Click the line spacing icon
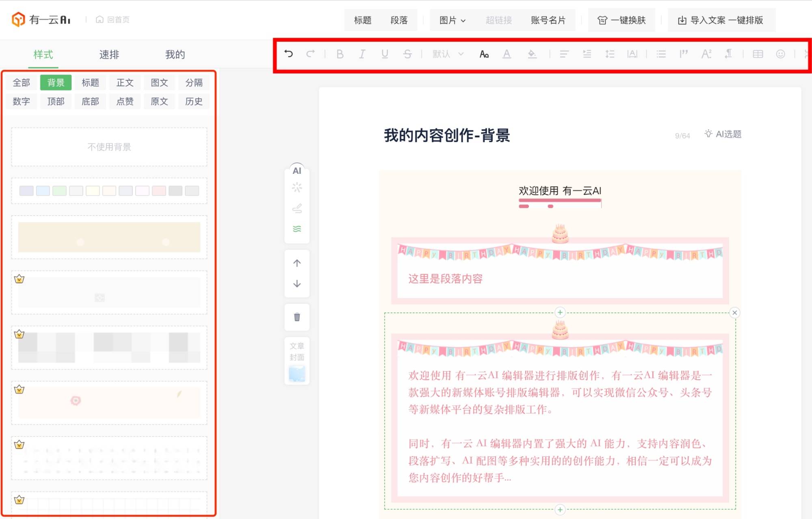812x519 pixels. [609, 54]
